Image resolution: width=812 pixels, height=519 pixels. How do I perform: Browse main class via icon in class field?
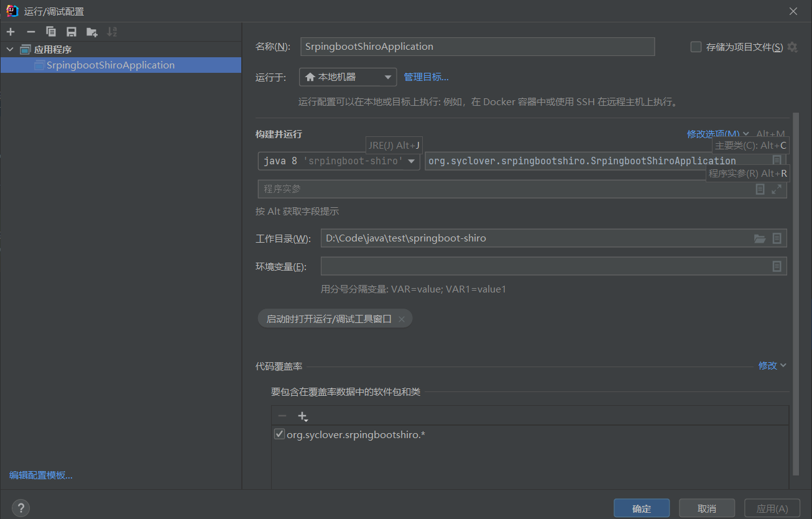[x=777, y=161]
